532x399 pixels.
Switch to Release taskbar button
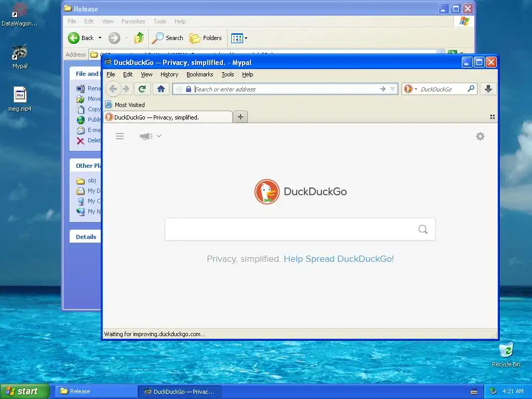97,392
